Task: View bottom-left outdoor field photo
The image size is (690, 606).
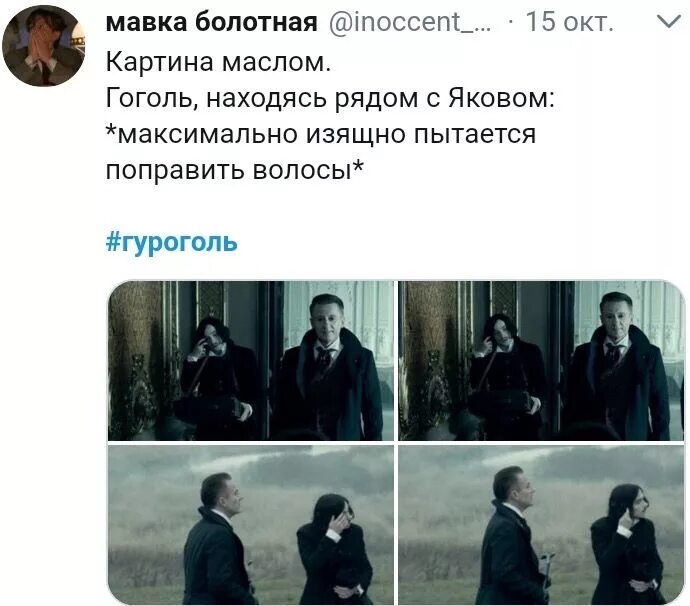Action: pyautogui.click(x=251, y=525)
